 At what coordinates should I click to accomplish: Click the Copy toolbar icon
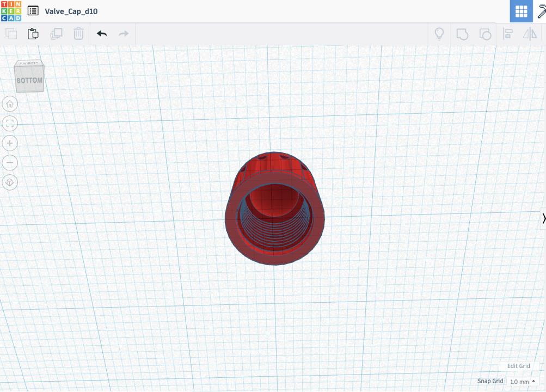[11, 34]
